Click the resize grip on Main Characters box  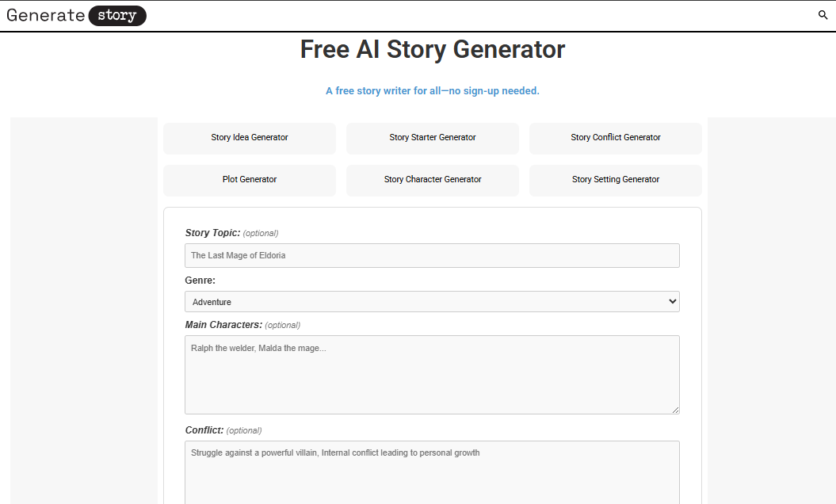pyautogui.click(x=676, y=409)
